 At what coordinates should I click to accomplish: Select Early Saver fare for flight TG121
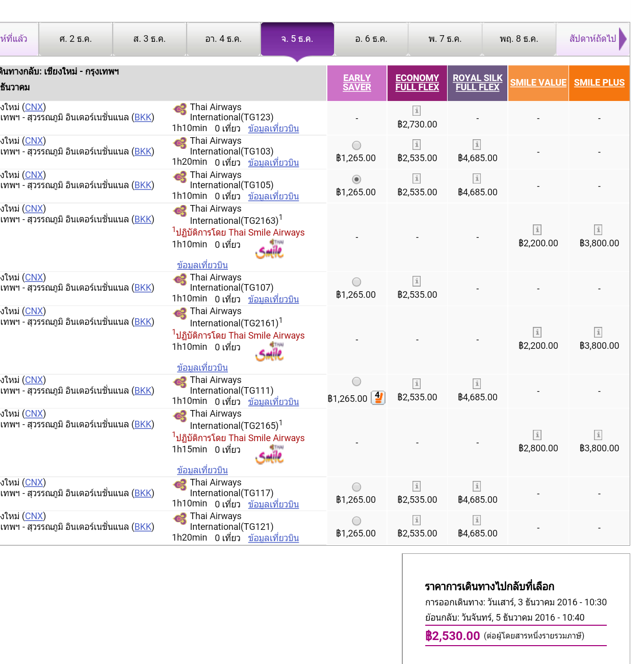click(356, 521)
